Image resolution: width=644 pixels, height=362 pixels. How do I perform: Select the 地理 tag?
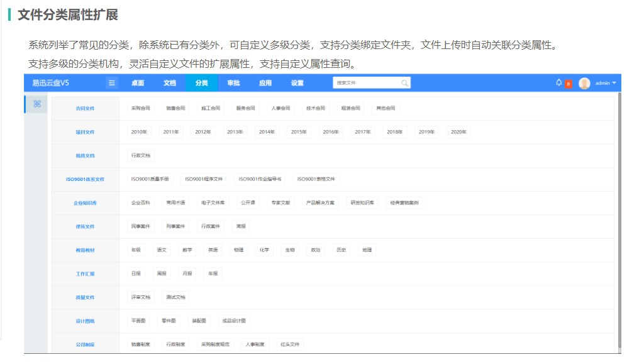(367, 250)
